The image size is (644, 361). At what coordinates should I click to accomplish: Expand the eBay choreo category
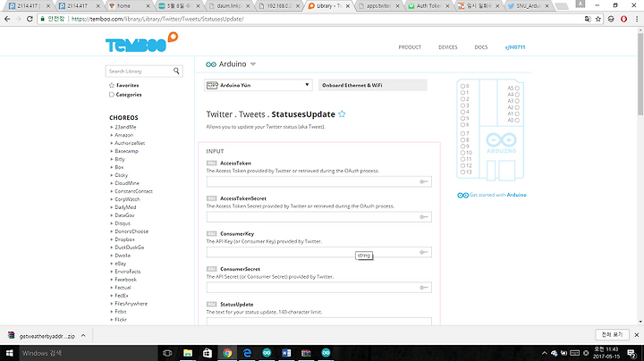(111, 264)
